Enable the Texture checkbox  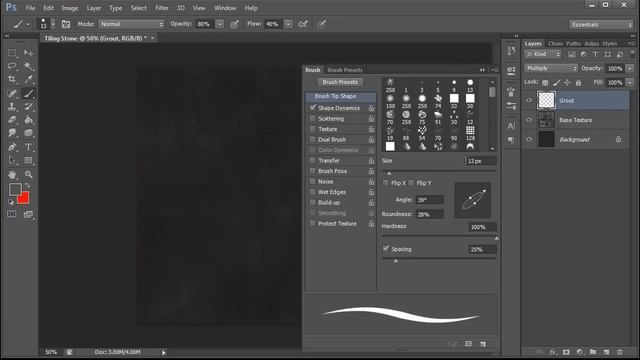(313, 129)
